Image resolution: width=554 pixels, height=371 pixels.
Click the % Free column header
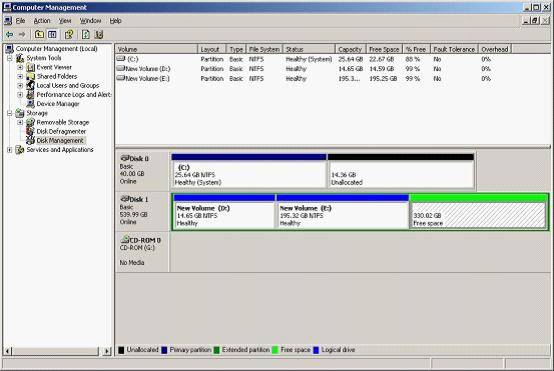pos(416,49)
